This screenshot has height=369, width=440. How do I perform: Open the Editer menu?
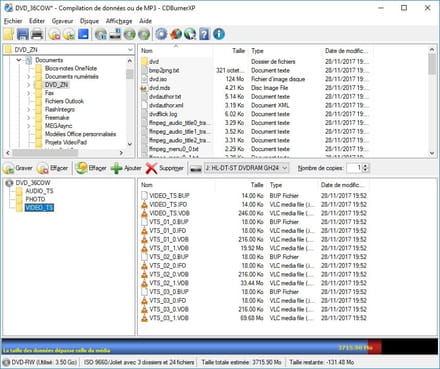[37, 21]
